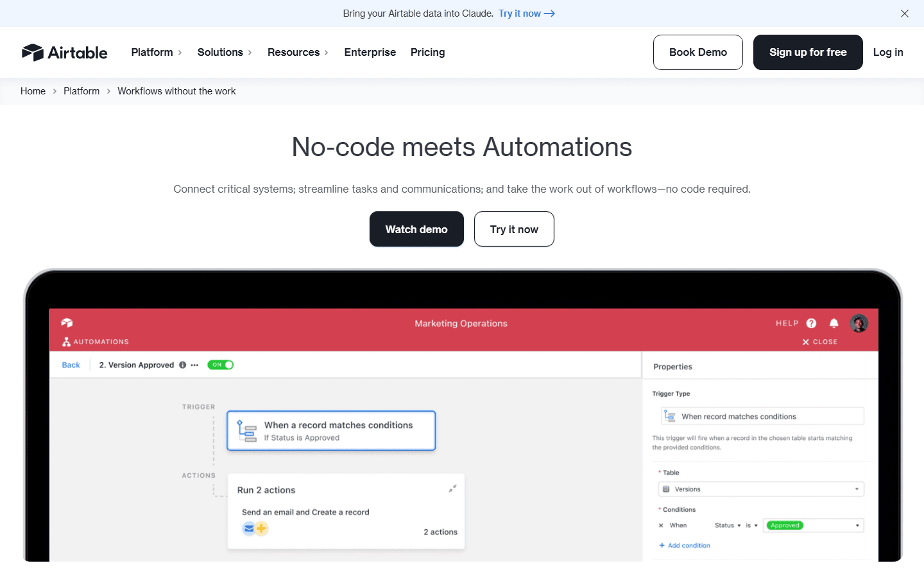This screenshot has height=578, width=924.
Task: Click the Properties panel heading
Action: click(x=672, y=367)
